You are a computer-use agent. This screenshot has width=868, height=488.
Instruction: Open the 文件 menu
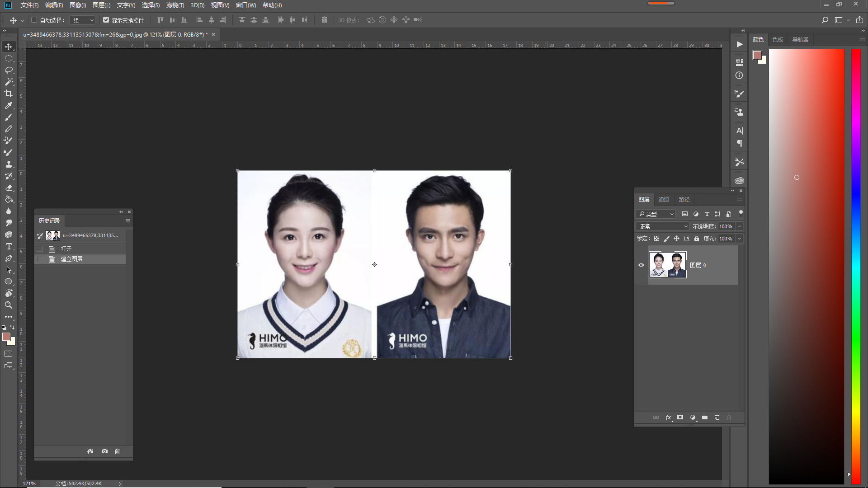click(x=29, y=5)
